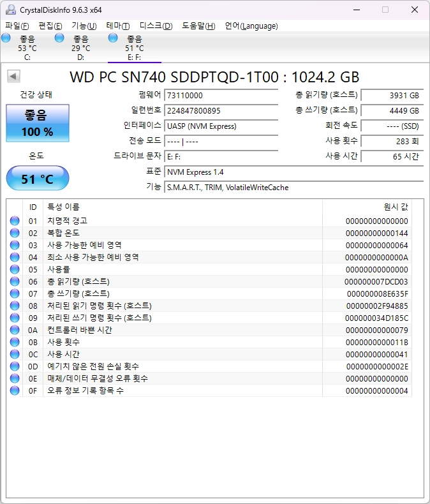Click the drive letter field E: F:
This screenshot has height=504, width=430.
pos(221,157)
